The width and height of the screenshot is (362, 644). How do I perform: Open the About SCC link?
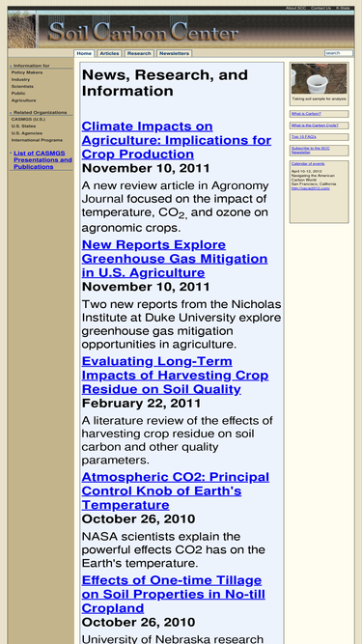(295, 9)
